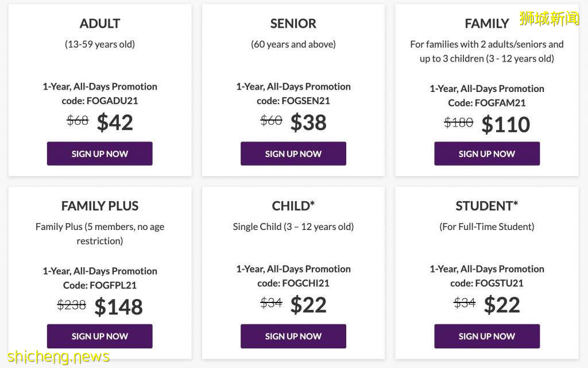Click the $148 Family Plus price
Viewport: 588px width, 368px height.
pyautogui.click(x=118, y=306)
